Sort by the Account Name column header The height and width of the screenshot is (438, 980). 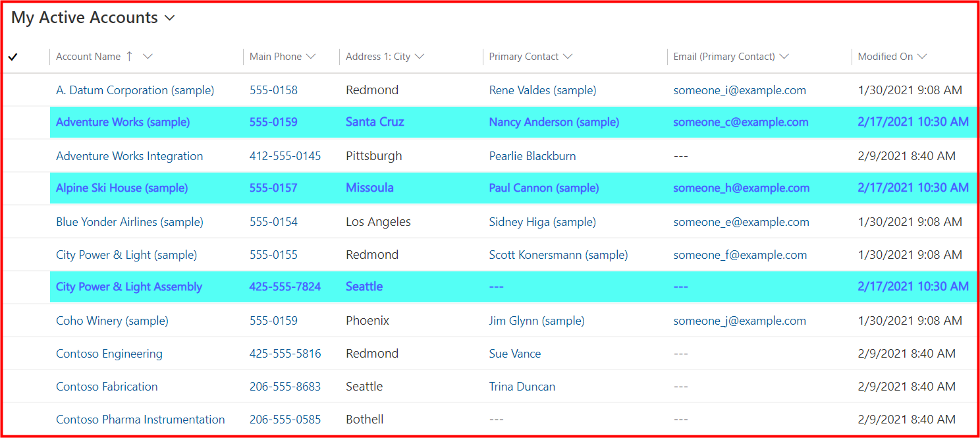tap(88, 57)
